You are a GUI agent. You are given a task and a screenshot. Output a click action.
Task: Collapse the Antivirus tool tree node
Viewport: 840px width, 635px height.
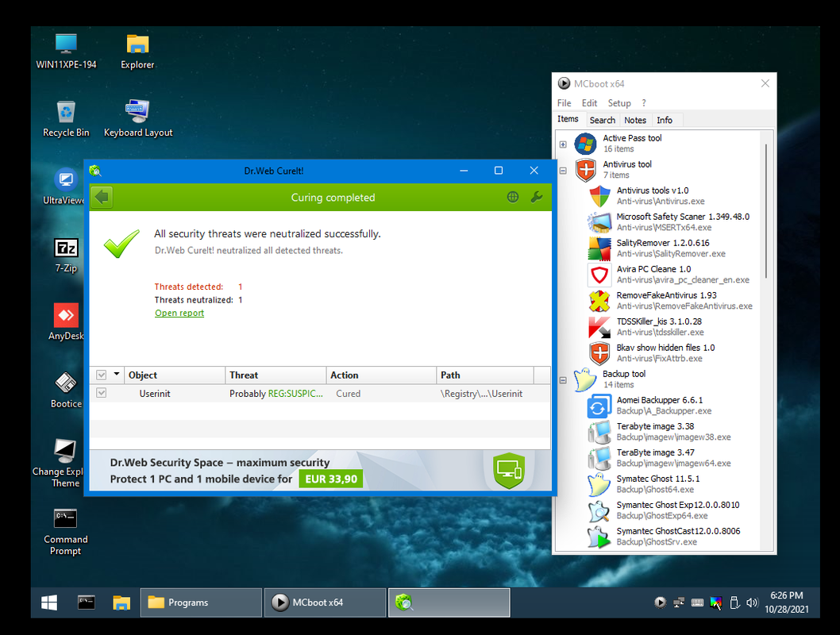(x=563, y=171)
